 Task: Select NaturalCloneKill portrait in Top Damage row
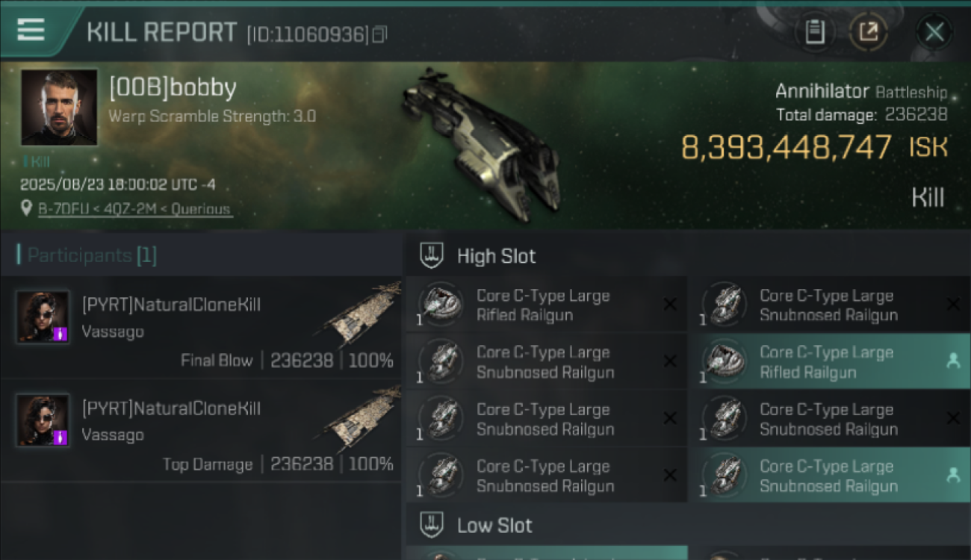tap(43, 420)
